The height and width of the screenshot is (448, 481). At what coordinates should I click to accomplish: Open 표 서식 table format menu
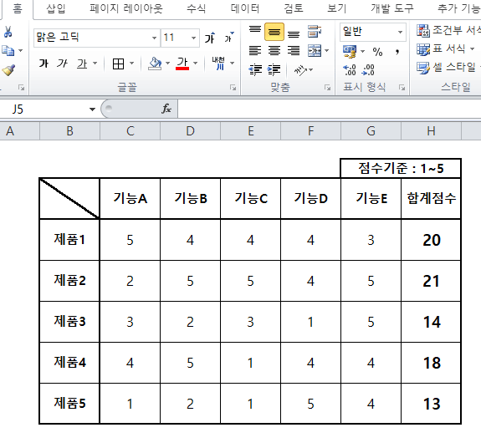coord(445,48)
